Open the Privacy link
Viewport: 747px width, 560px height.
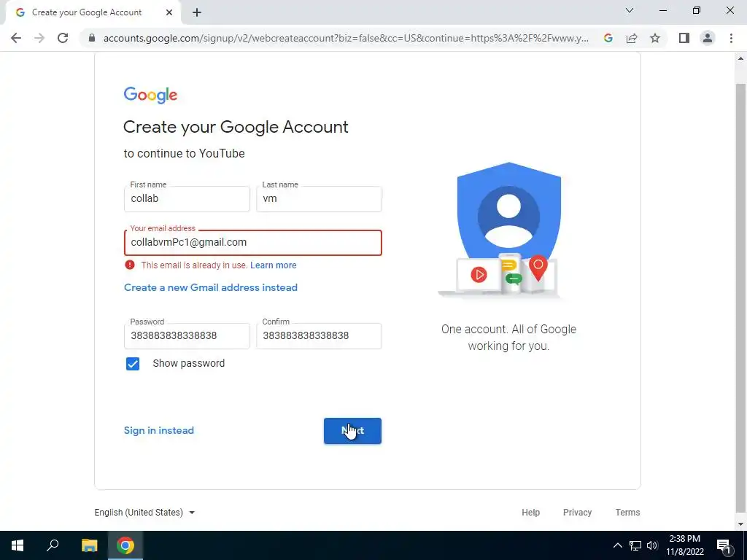578,513
